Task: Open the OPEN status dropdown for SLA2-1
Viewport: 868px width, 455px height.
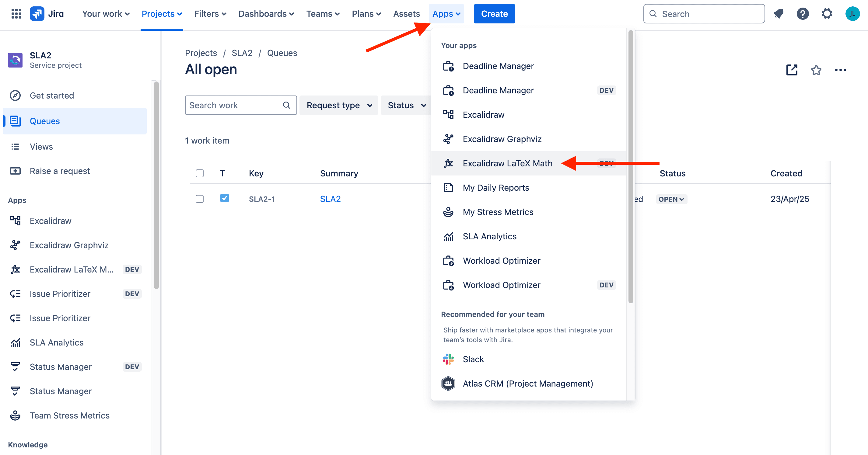Action: (671, 199)
